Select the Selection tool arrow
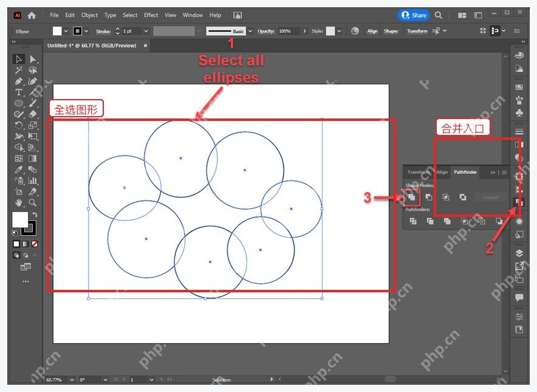 (x=19, y=59)
